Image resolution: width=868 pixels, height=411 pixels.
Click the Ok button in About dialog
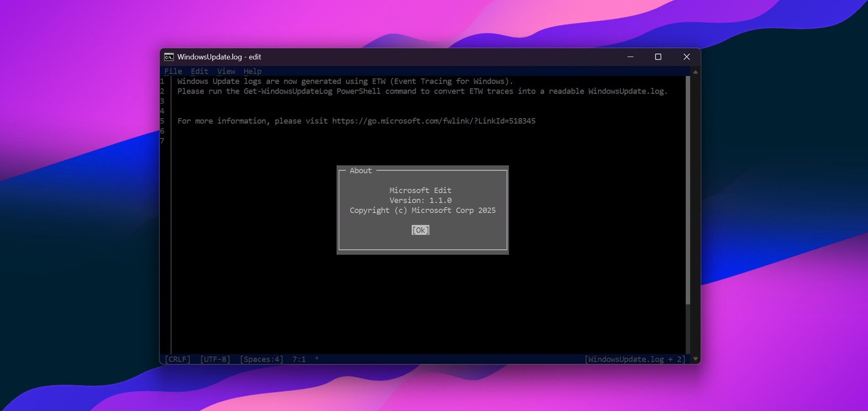click(x=420, y=230)
